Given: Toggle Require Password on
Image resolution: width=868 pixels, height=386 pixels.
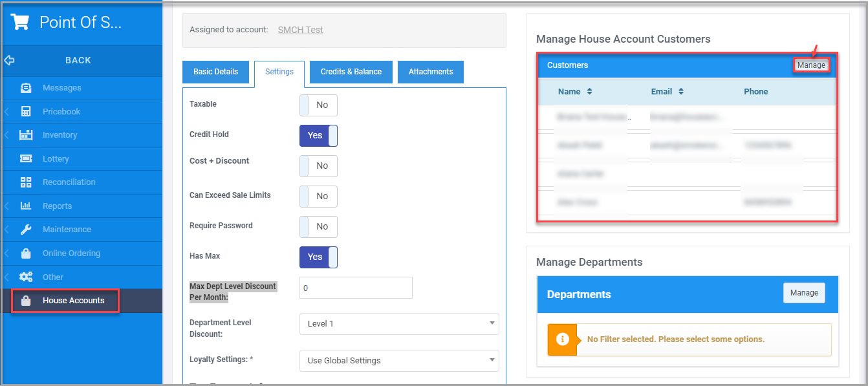Looking at the screenshot, I should pos(318,226).
